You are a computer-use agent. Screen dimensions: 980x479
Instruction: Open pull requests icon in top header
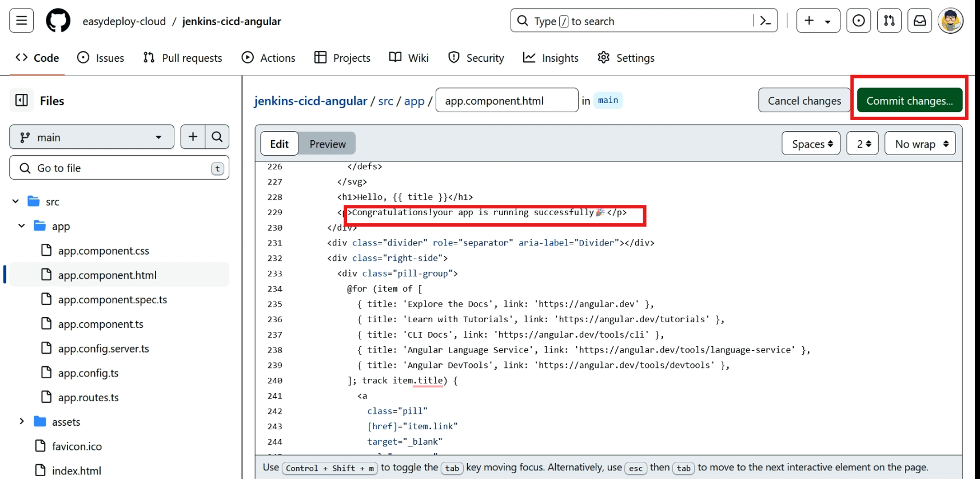890,21
